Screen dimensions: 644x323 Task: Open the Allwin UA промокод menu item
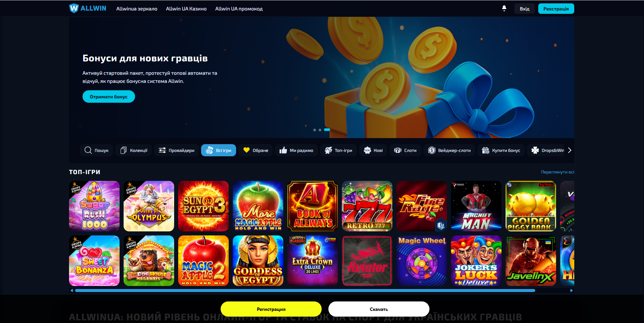coord(239,9)
